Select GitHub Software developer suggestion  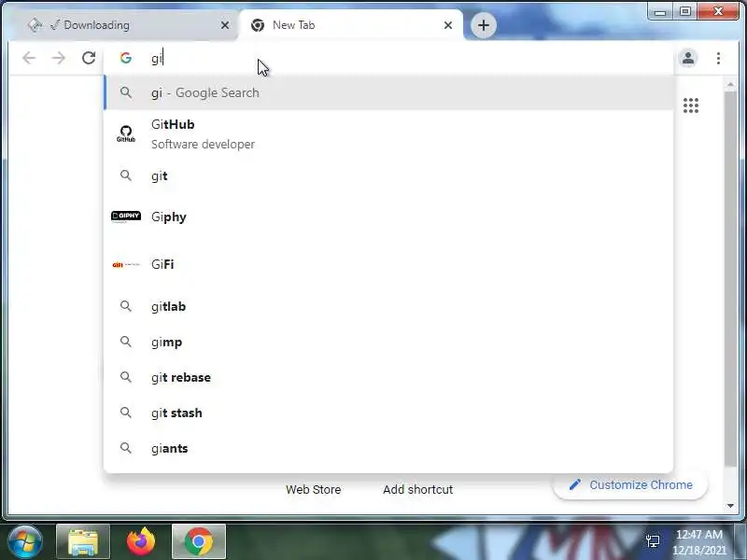click(388, 133)
